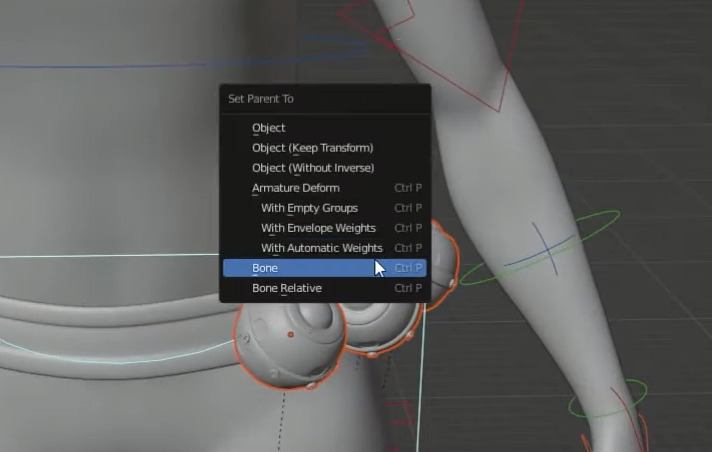Choose With Envelope Weights option
This screenshot has height=452, width=712.
coord(318,228)
